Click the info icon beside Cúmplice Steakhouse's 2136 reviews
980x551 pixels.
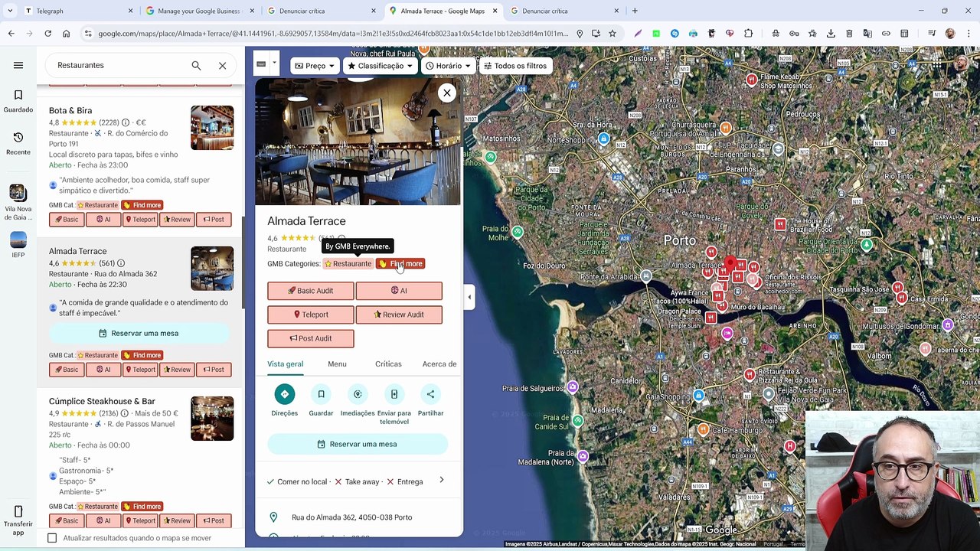(125, 413)
